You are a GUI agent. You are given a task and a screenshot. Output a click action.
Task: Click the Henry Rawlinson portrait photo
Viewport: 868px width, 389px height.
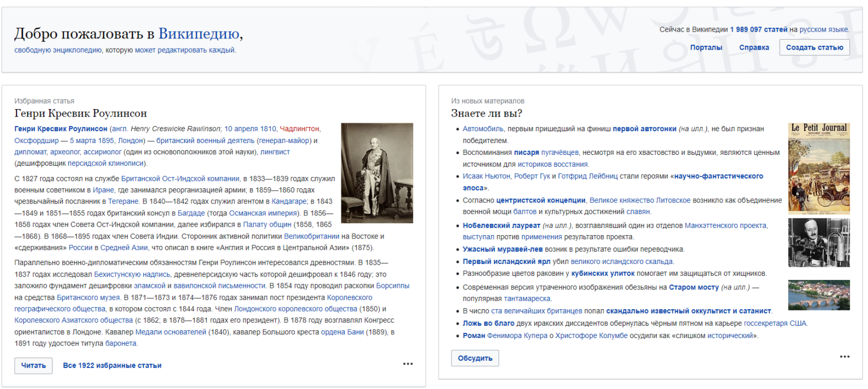(377, 173)
